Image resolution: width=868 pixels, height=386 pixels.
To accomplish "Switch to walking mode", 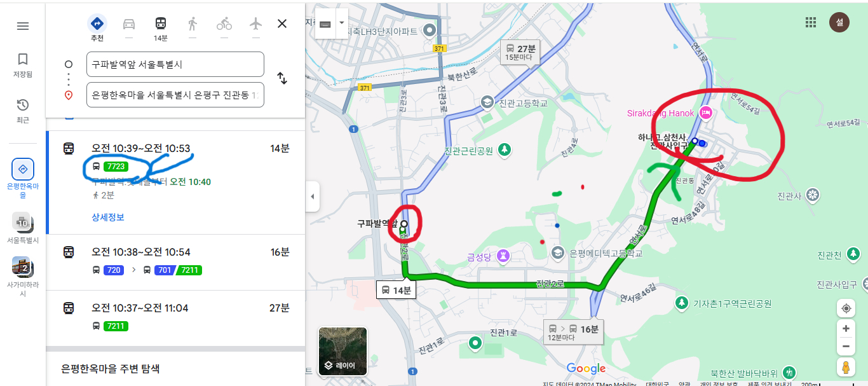I will (x=193, y=24).
